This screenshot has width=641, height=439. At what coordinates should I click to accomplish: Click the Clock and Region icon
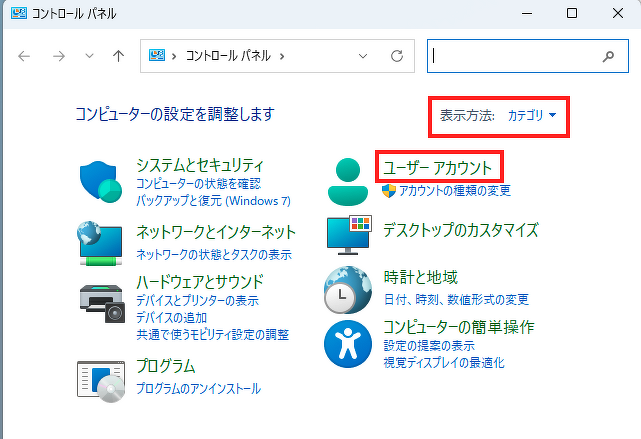coord(348,290)
